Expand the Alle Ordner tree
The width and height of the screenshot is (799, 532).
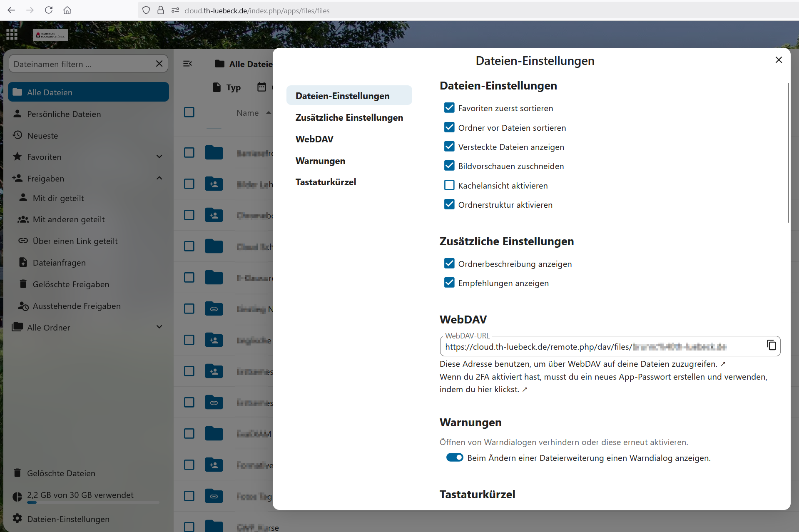pos(159,327)
